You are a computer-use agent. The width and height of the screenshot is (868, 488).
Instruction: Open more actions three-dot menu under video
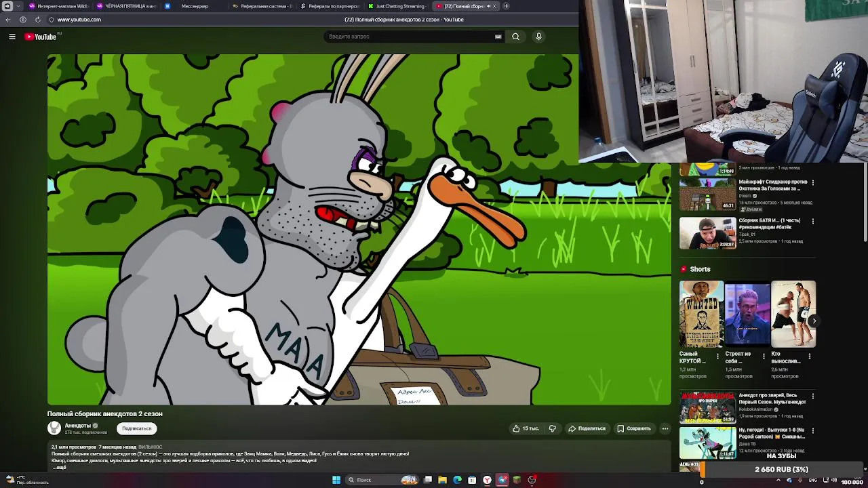click(x=665, y=428)
